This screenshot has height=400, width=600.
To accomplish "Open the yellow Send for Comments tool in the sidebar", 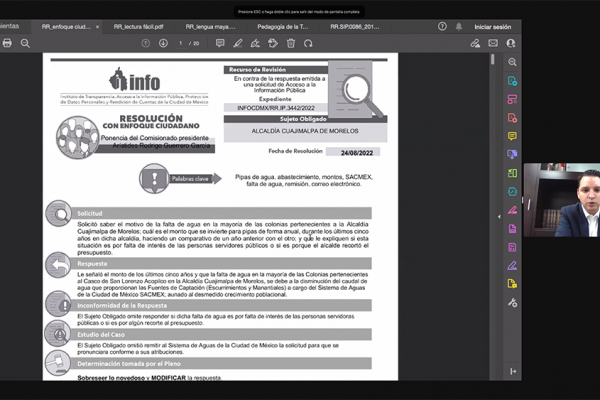I will pos(512,284).
